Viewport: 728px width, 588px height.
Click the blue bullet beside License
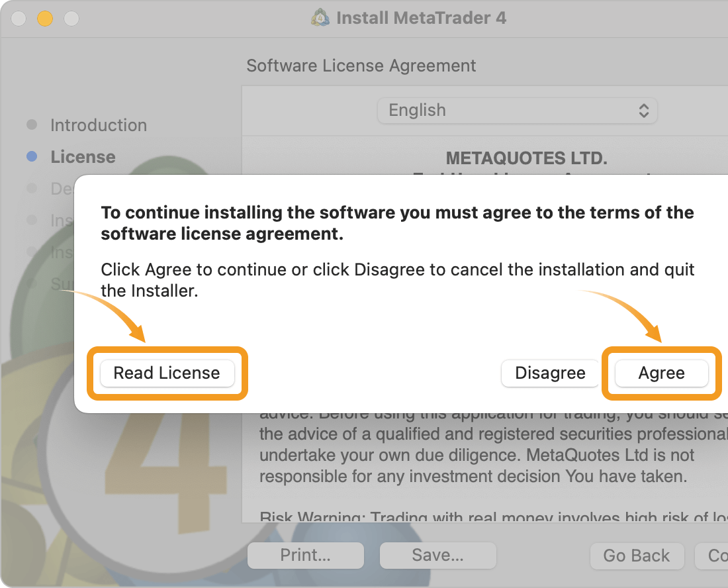click(32, 156)
